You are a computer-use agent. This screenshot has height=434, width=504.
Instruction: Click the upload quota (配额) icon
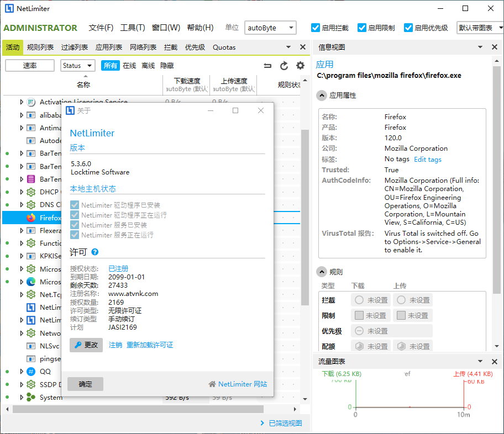point(401,346)
